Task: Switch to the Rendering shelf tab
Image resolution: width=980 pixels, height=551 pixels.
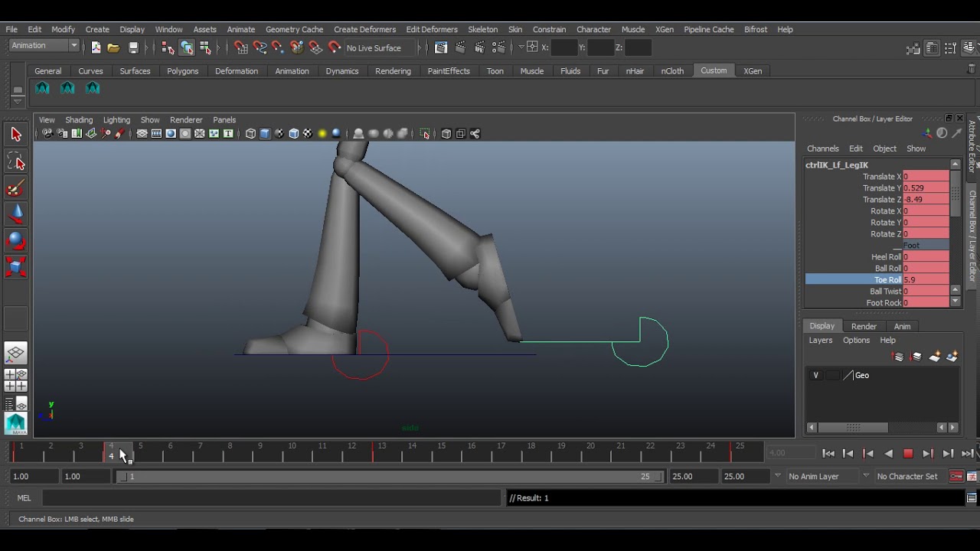Action: (393, 71)
